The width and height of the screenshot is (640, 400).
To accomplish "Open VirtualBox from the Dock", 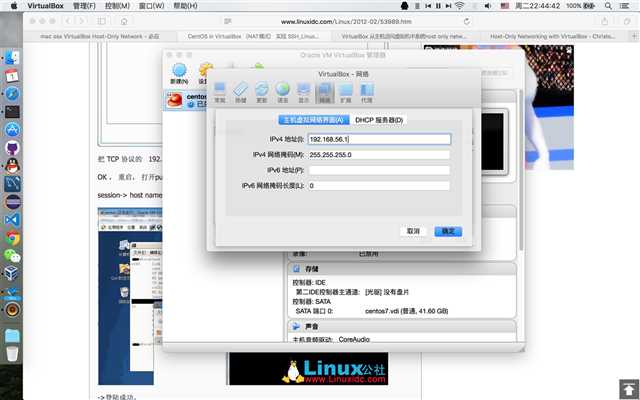I will coord(12,273).
